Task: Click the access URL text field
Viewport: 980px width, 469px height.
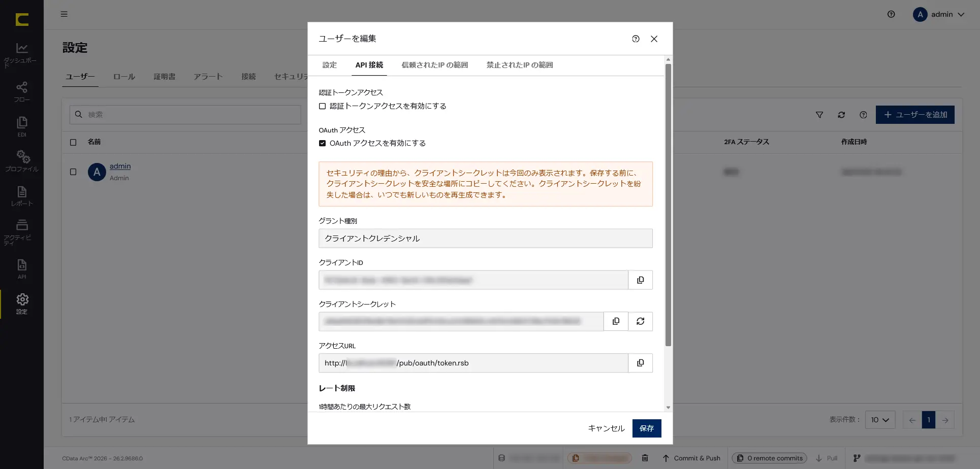Action: (473, 363)
